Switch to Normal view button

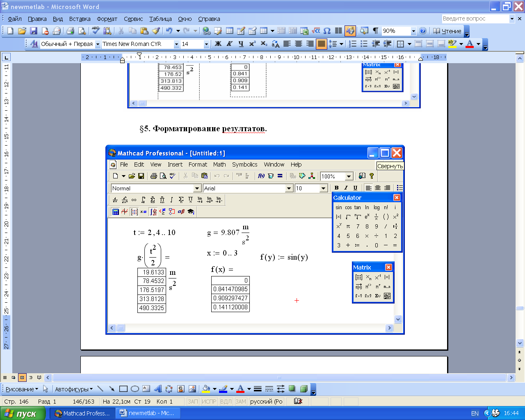pos(5,377)
